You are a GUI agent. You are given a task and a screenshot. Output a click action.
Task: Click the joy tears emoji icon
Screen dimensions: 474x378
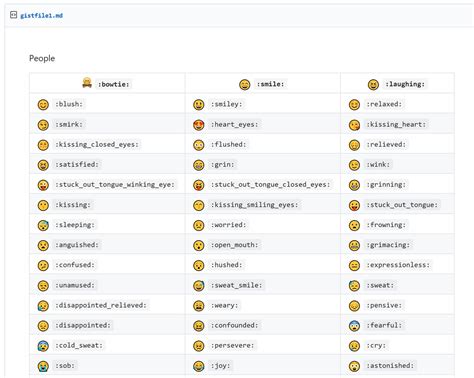[x=199, y=366]
